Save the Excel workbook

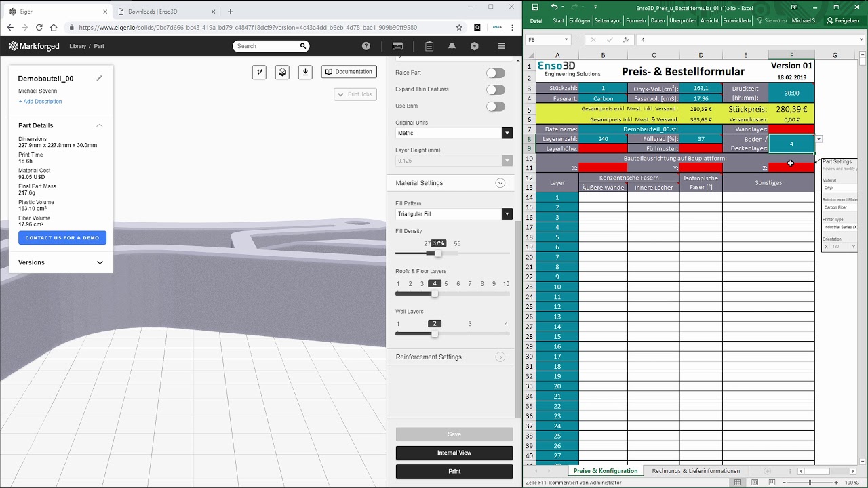click(534, 7)
